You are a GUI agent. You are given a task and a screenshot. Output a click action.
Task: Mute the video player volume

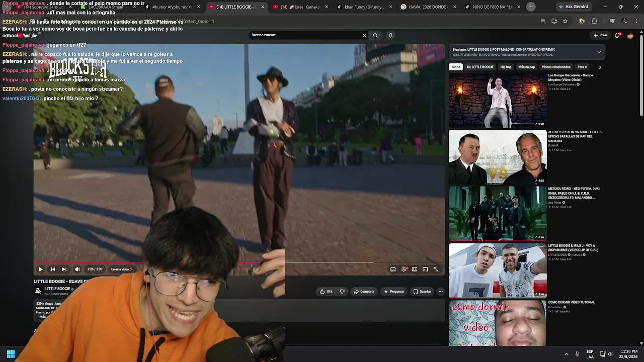point(77,269)
